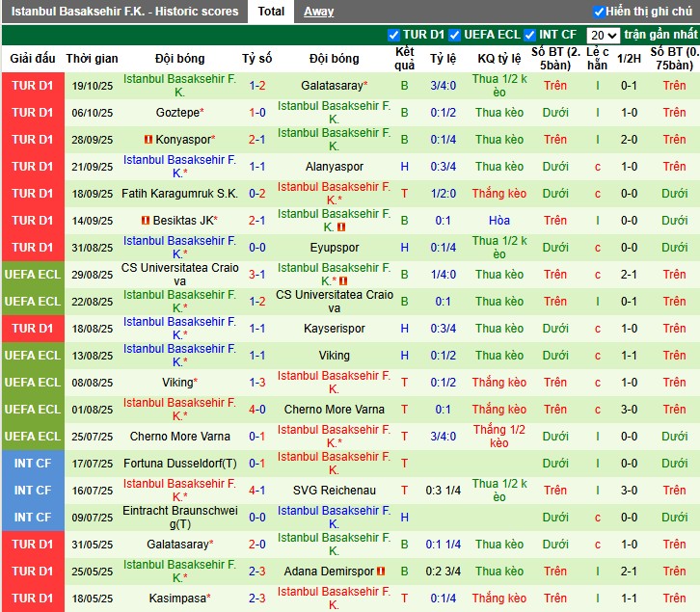
Task: Click red card icon beside Konyaspor
Action: pyautogui.click(x=148, y=140)
